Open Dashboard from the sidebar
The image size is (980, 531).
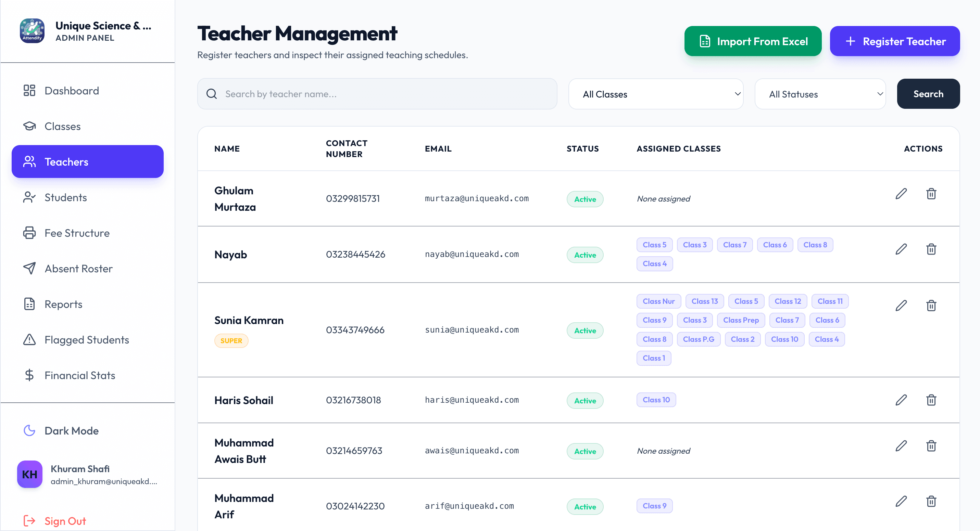pyautogui.click(x=88, y=90)
